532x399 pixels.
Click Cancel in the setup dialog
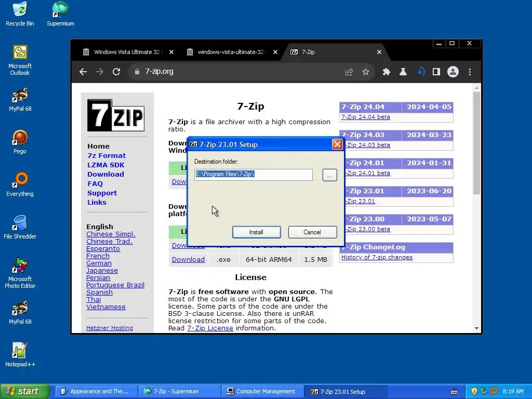[312, 232]
